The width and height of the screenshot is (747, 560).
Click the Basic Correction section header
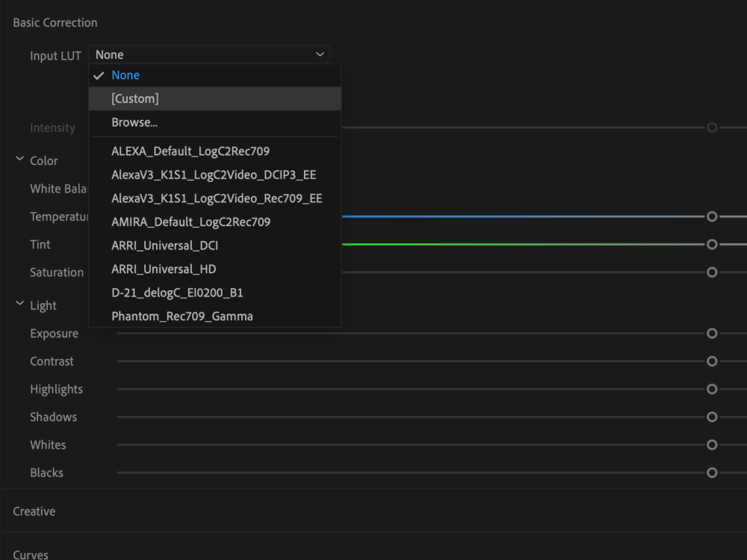(55, 22)
